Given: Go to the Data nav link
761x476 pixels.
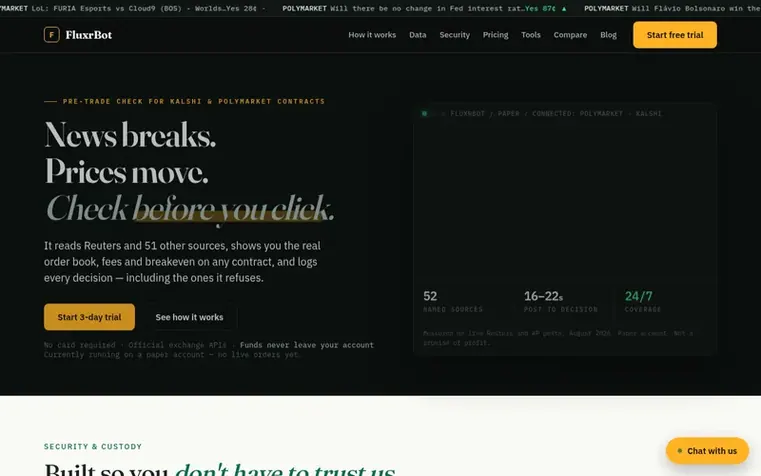Looking at the screenshot, I should 417,35.
